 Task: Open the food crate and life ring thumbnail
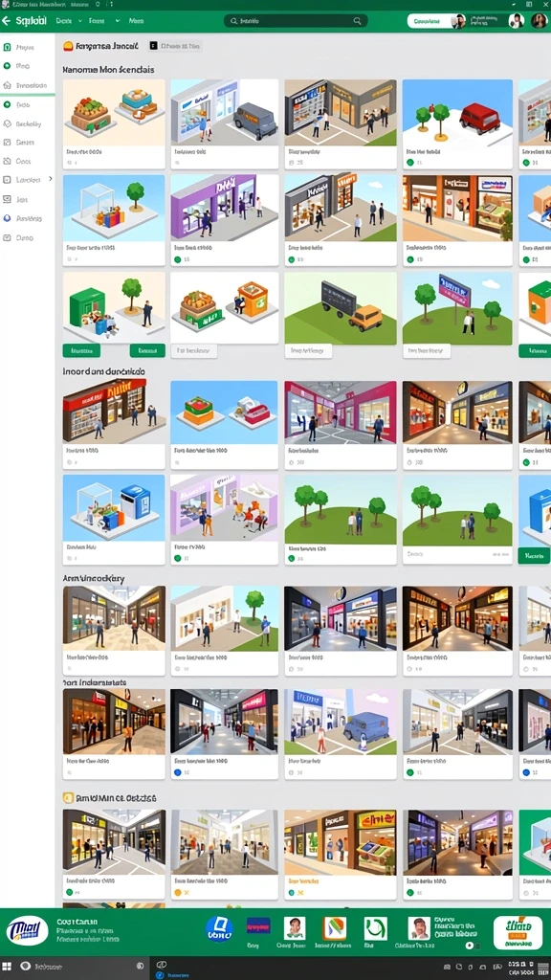pos(114,113)
